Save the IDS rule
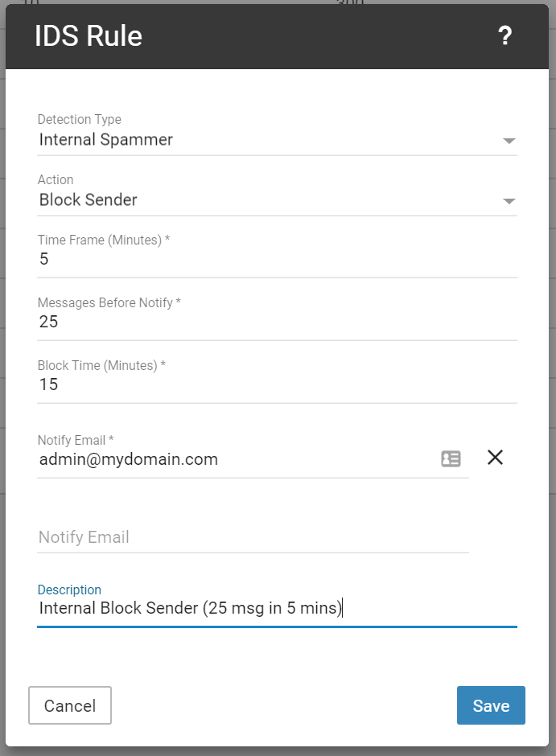The height and width of the screenshot is (756, 556). coord(491,705)
